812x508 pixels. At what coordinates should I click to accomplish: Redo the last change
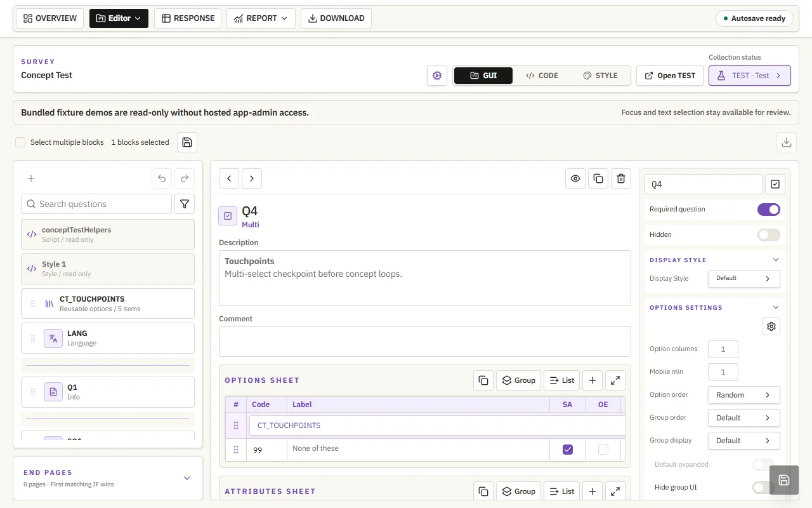point(185,179)
